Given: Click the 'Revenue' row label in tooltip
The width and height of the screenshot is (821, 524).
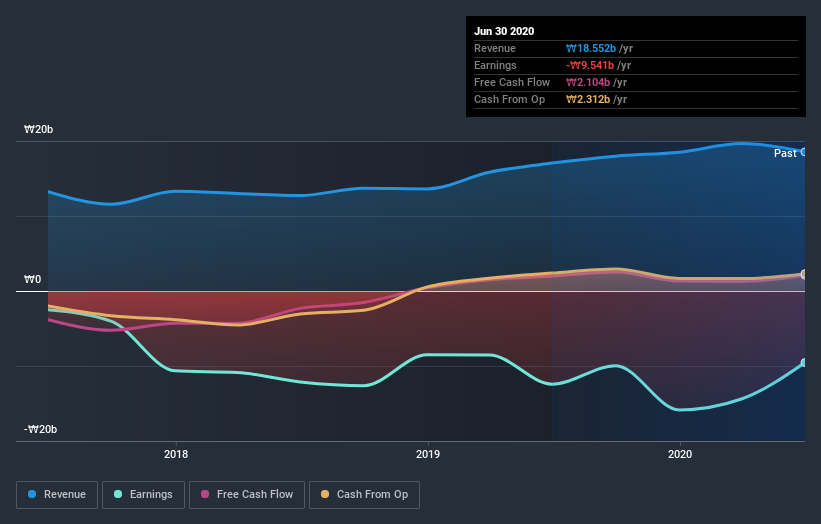Looking at the screenshot, I should (x=495, y=48).
